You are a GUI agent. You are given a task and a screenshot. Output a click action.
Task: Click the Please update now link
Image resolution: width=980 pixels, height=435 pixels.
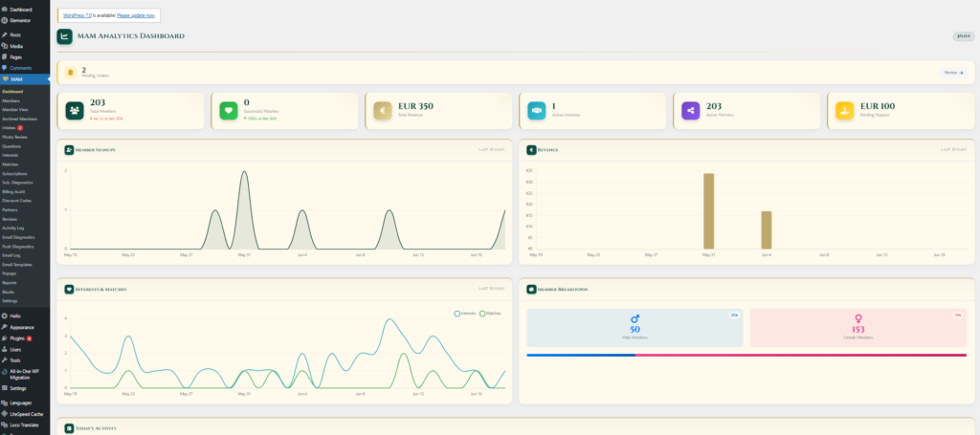[x=135, y=15]
